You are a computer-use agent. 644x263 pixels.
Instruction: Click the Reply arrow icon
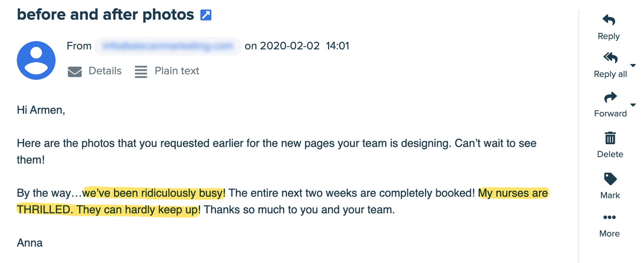[x=609, y=20]
